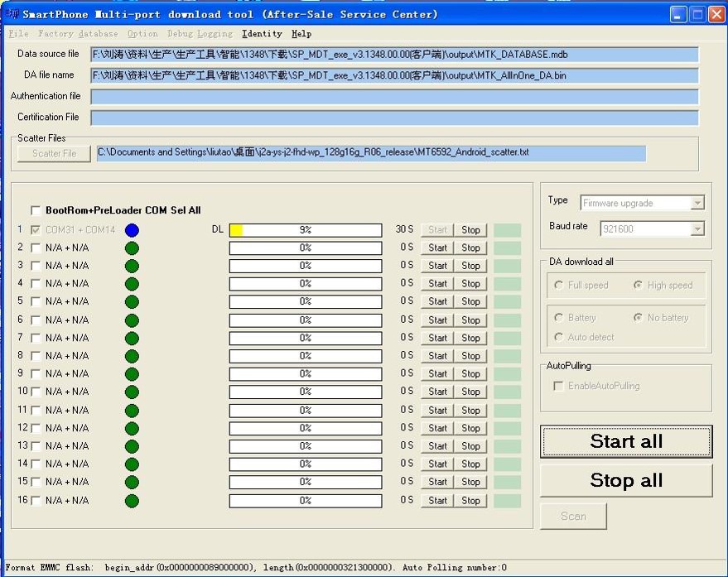The width and height of the screenshot is (728, 577).
Task: Enable the checkbox for port 10
Action: (36, 392)
